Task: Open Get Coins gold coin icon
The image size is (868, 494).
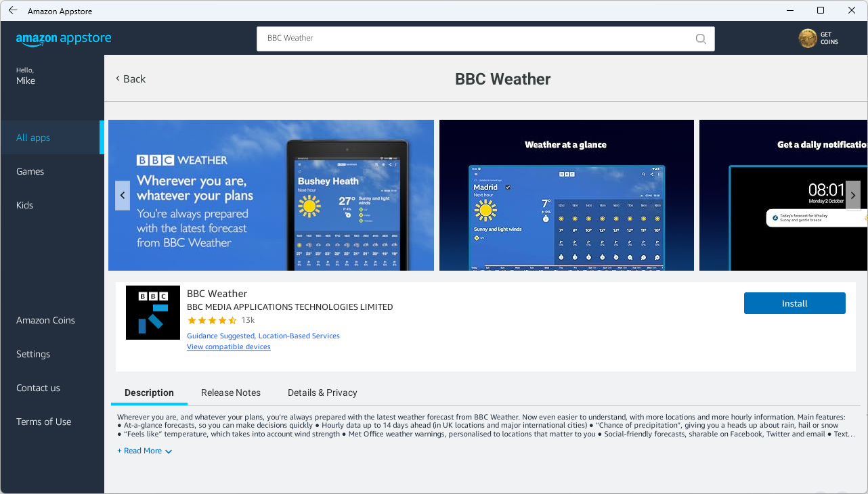Action: 808,39
